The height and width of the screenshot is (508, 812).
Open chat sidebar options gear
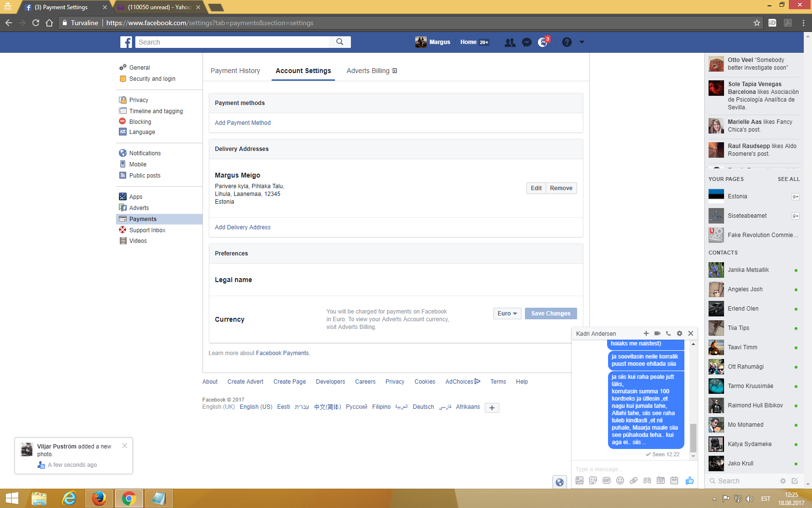point(783,481)
